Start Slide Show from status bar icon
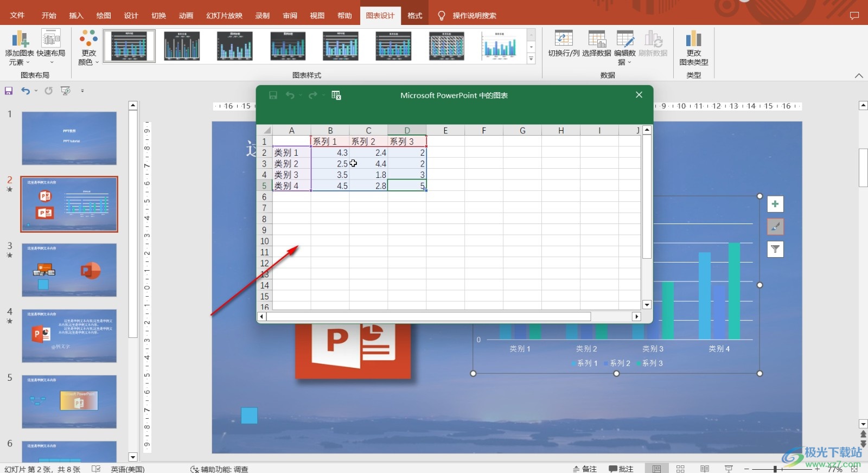Image resolution: width=868 pixels, height=473 pixels. (729, 469)
